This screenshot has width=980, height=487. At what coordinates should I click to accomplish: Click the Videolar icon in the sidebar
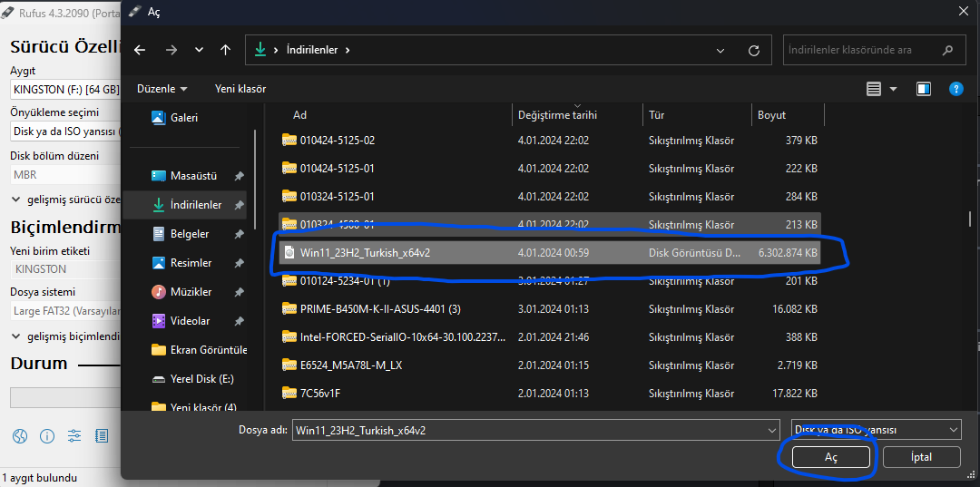[159, 321]
